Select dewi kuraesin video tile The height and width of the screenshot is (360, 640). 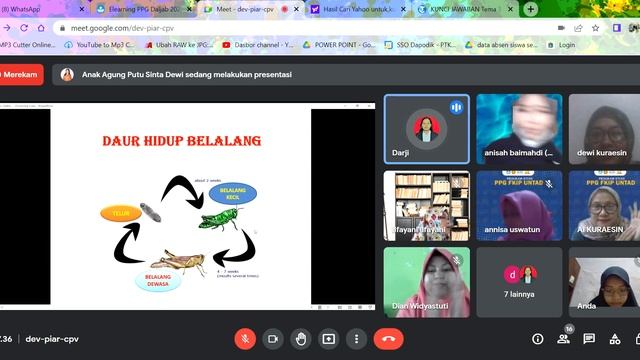(x=604, y=129)
